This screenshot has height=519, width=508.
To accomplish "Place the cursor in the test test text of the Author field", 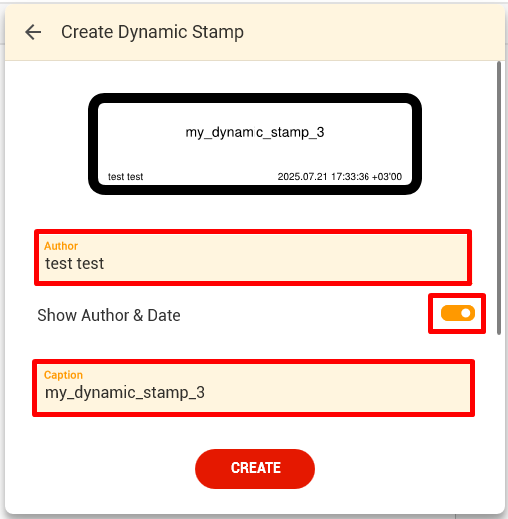I will 75,263.
